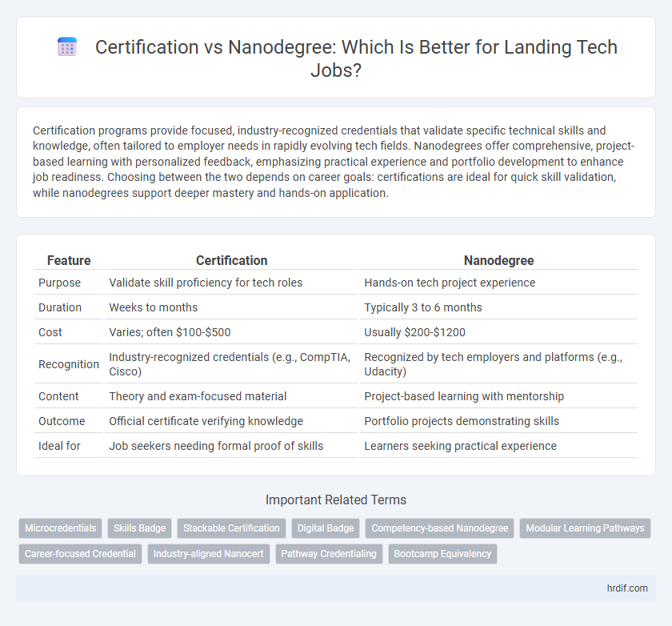
Task: Click 'Hands-on tech project experience' cell
Action: (x=499, y=283)
